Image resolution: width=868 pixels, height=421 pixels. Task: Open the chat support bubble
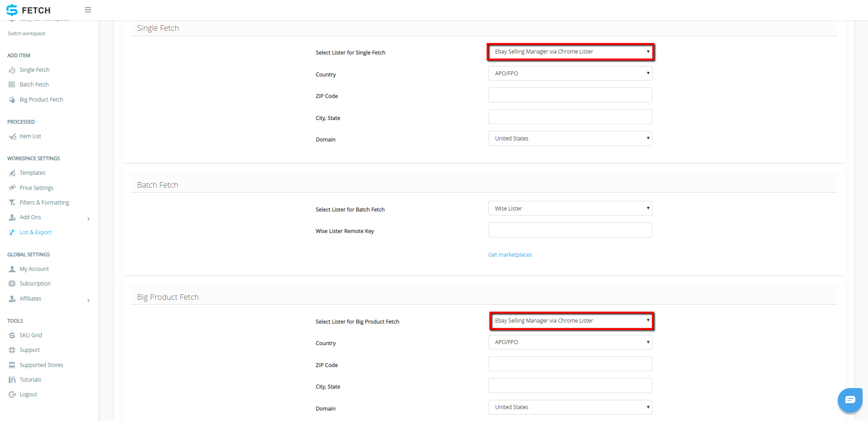coord(850,400)
